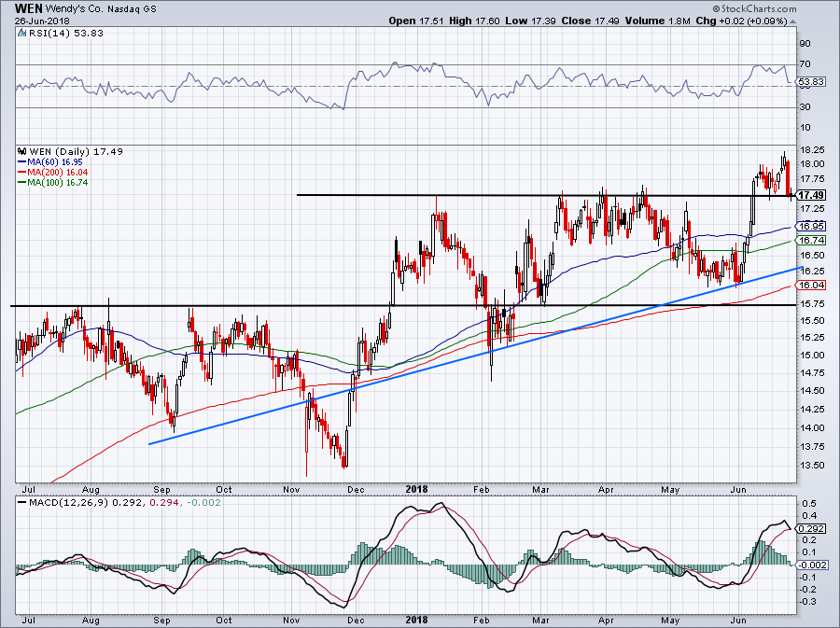This screenshot has width=840, height=628.
Task: Click the Low 17.39 value
Action: [530, 21]
